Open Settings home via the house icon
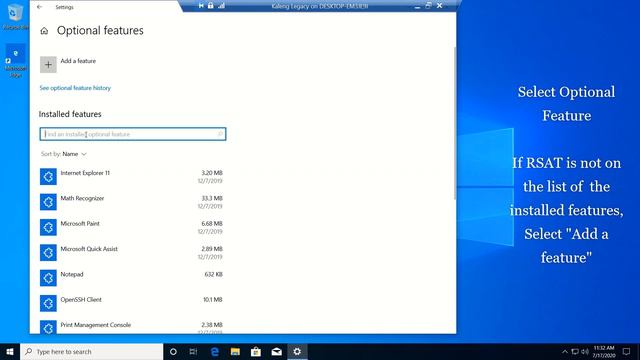This screenshot has height=360, width=640. coord(44,31)
